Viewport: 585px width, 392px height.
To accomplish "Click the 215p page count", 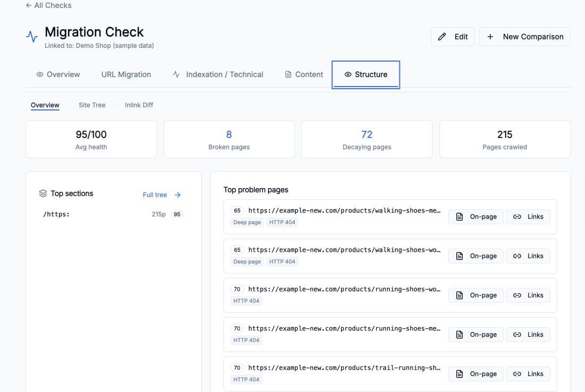I will coord(158,214).
